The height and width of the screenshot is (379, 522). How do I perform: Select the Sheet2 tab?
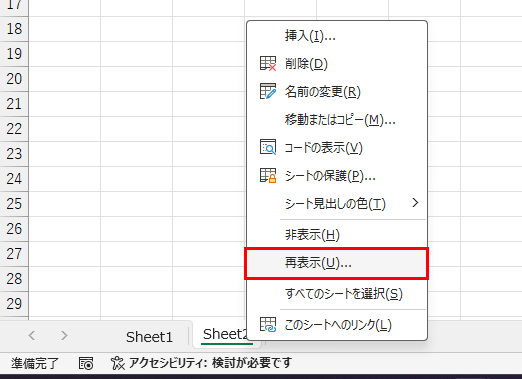(x=225, y=334)
